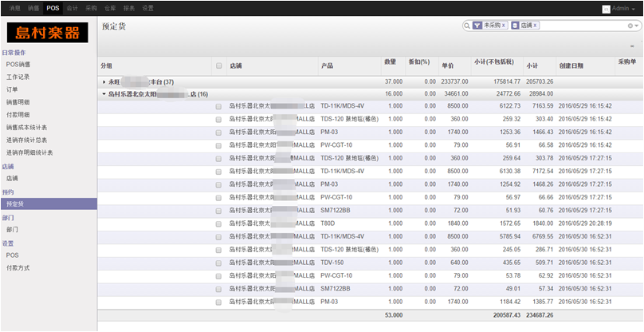Click the 6769.55 subtotal cell
The width and height of the screenshot is (644, 332).
(543, 236)
